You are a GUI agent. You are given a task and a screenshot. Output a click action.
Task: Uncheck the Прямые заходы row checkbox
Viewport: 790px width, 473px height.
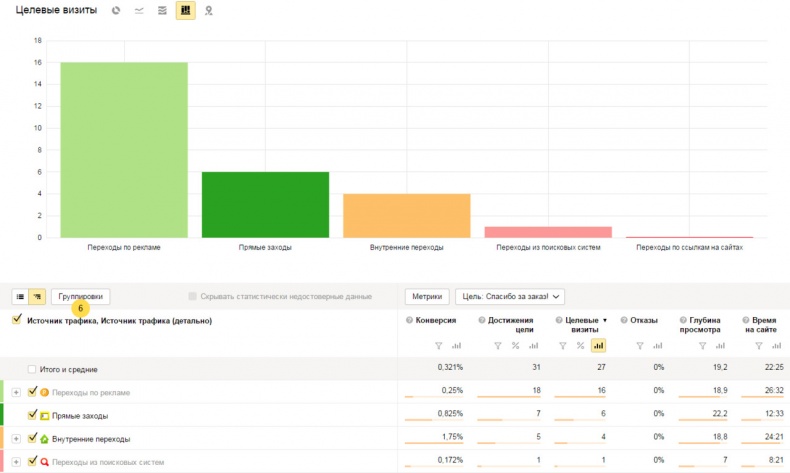(33, 415)
